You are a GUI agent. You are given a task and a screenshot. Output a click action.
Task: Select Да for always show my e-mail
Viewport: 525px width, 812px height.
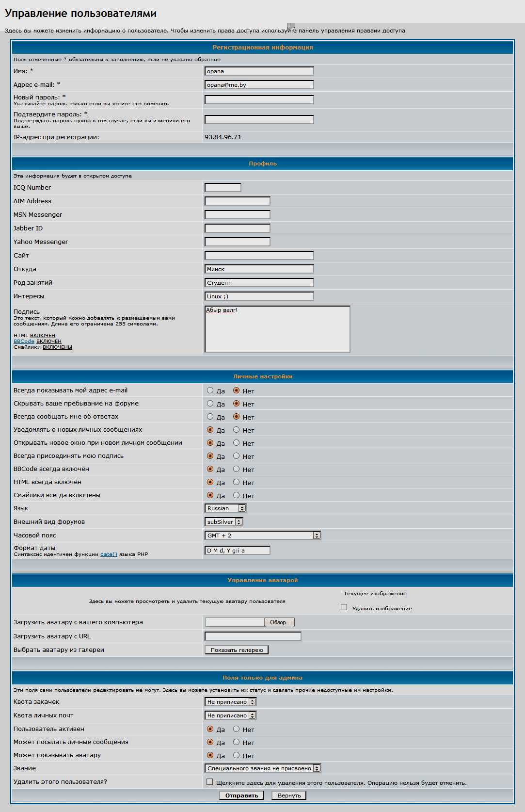pyautogui.click(x=210, y=390)
